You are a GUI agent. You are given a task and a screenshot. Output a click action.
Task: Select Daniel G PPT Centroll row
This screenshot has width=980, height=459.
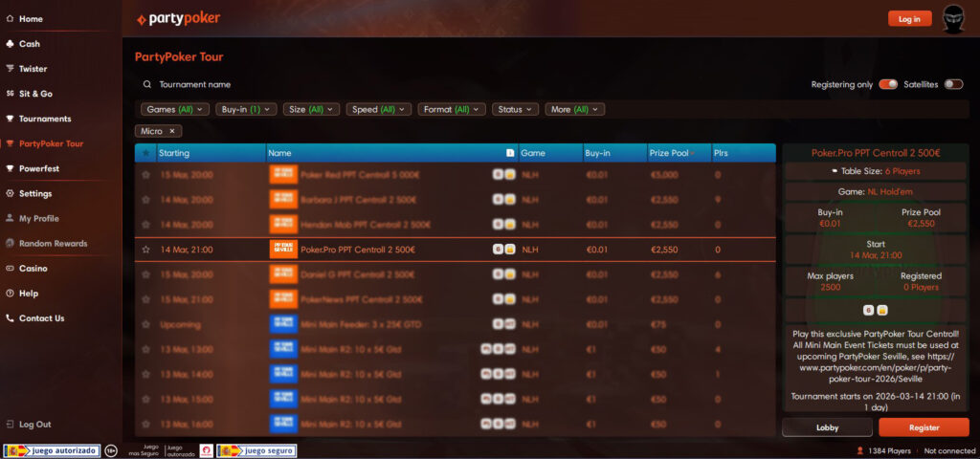coord(455,274)
